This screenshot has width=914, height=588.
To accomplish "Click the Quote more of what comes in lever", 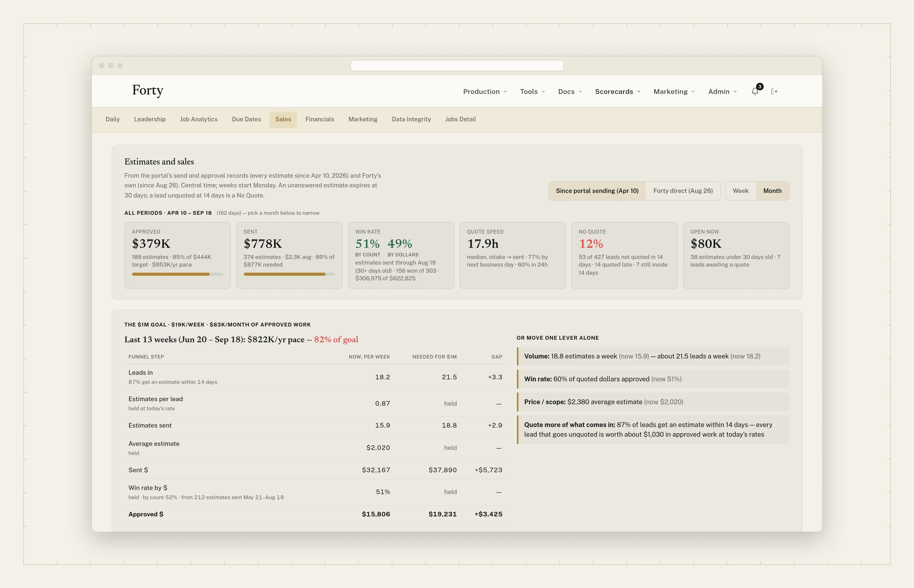I will (x=653, y=430).
